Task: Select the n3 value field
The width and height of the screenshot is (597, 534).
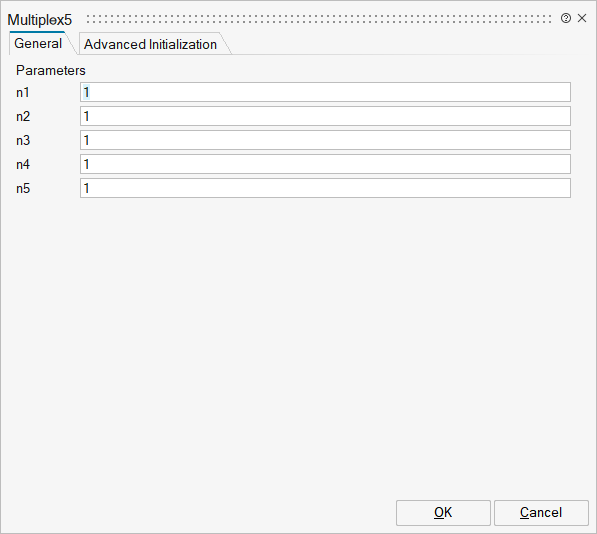Action: [325, 140]
